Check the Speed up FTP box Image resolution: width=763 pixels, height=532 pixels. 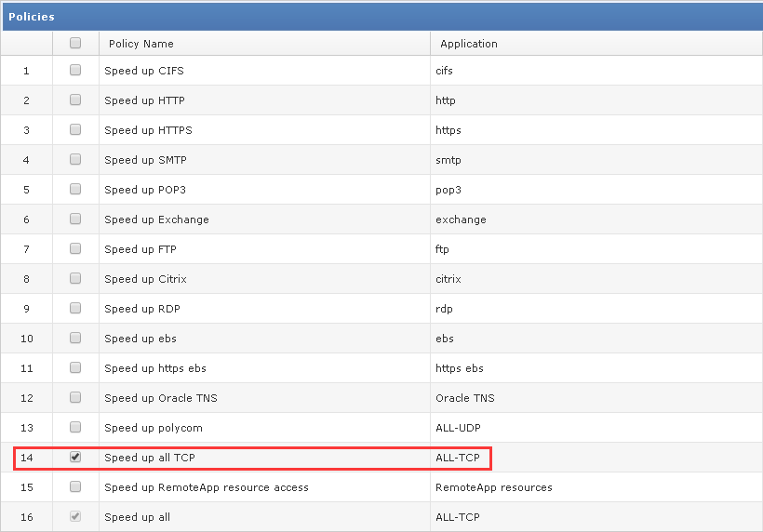pos(75,248)
